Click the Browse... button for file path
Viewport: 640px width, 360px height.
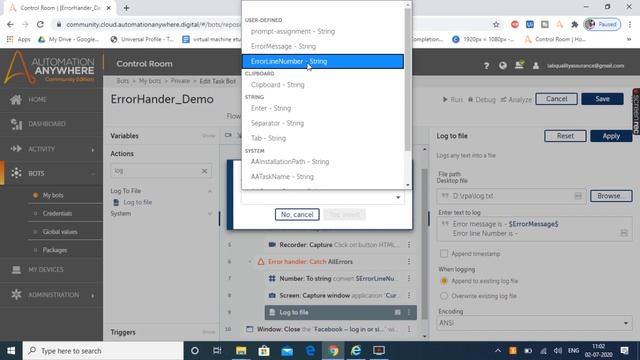point(611,196)
